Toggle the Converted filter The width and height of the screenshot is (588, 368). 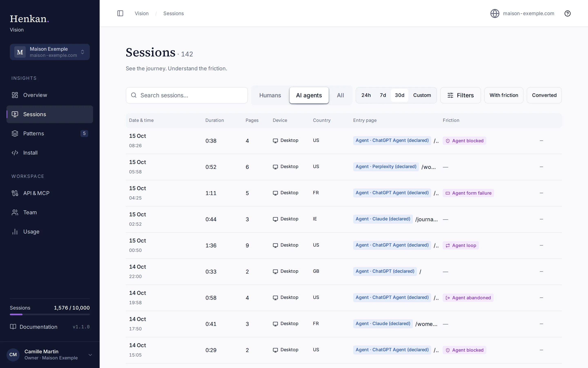544,95
